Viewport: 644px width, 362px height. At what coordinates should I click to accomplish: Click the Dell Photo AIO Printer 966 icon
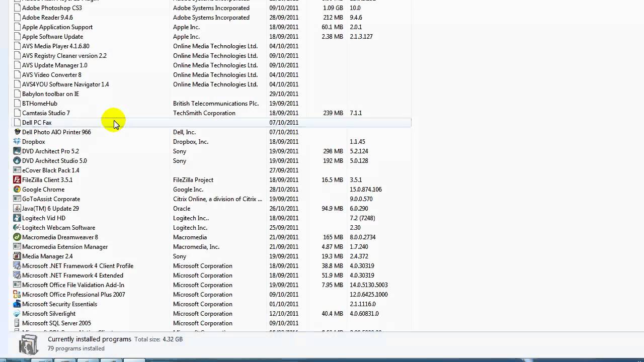pos(17,132)
